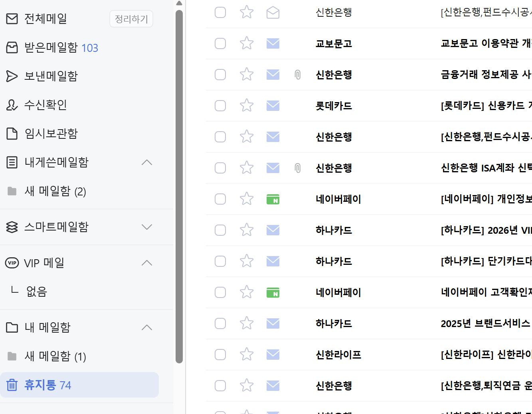532x414 pixels.
Task: Click the 롯데카드 sender name
Action: pos(334,106)
